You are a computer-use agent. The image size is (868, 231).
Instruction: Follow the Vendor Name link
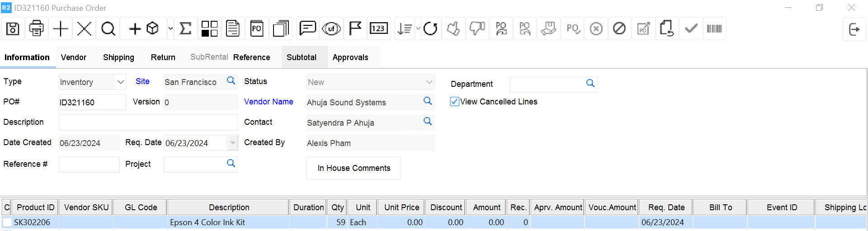pyautogui.click(x=269, y=102)
